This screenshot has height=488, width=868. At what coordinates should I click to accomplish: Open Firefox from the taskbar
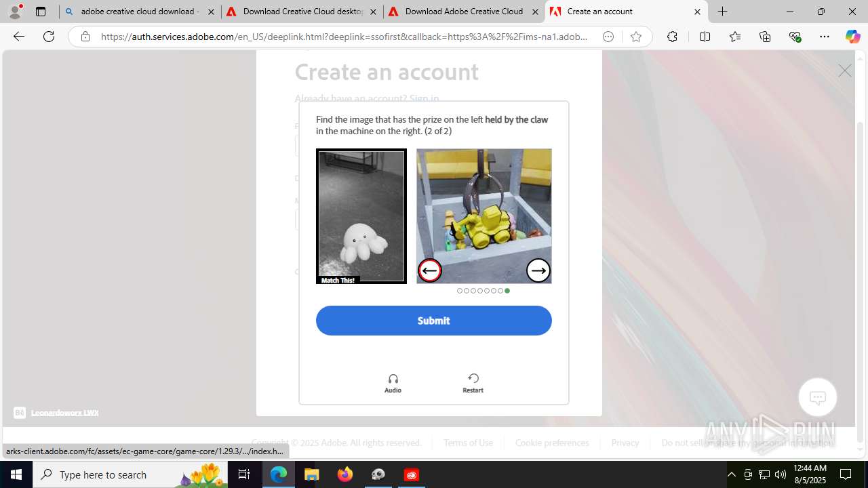[345, 474]
